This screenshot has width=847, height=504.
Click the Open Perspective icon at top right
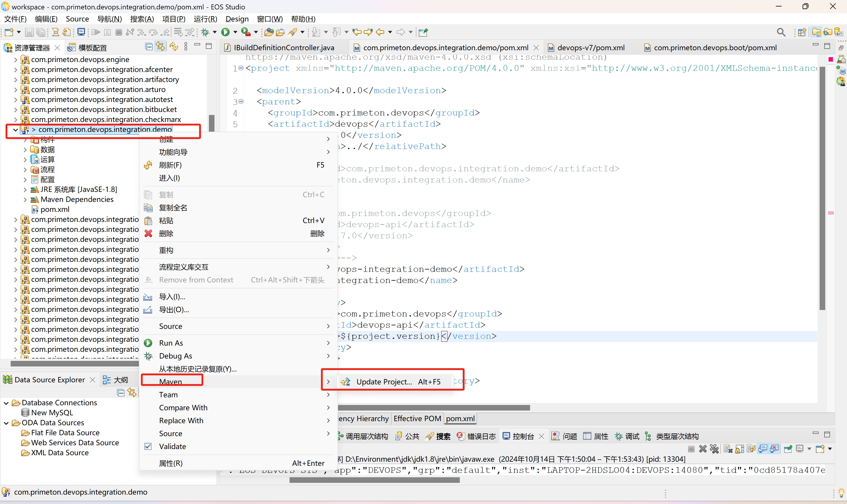[802, 32]
